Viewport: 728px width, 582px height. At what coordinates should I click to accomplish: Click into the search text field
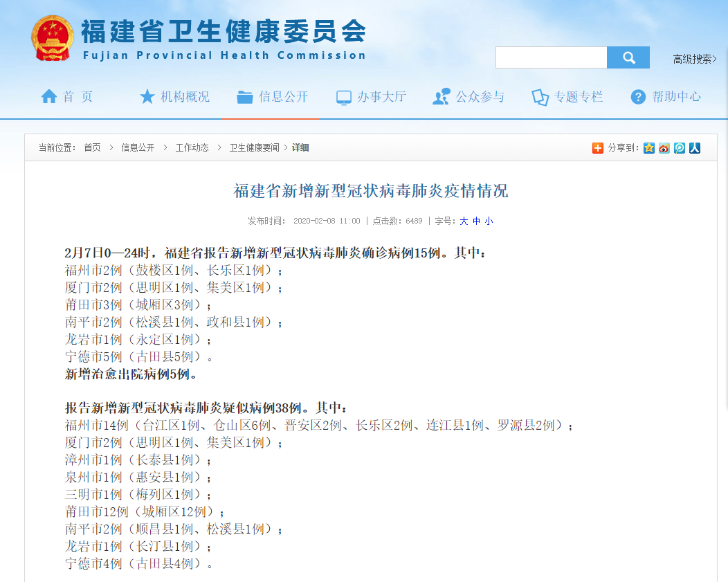(x=551, y=57)
